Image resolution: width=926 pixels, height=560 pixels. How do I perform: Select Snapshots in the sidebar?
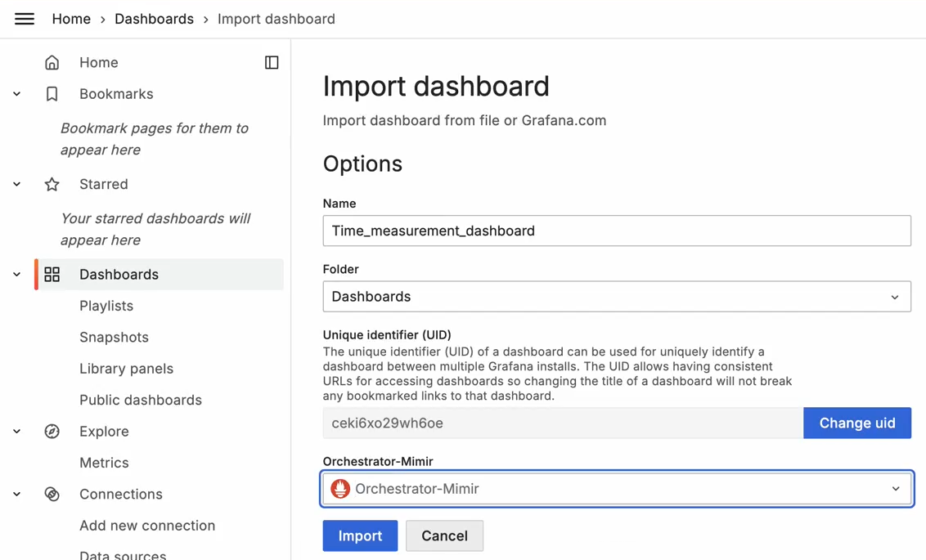pyautogui.click(x=114, y=337)
